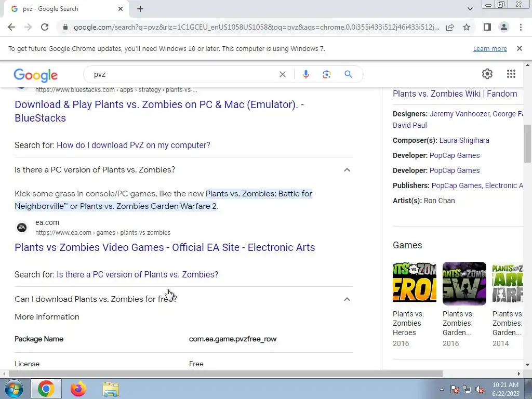Viewport: 532px width, 399px height.
Task: Click the vertical page scrollbar thumb
Action: 527,144
